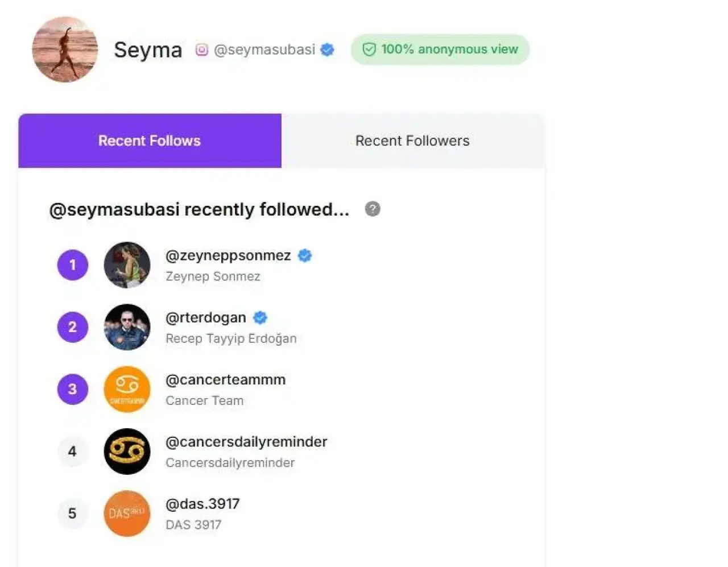Open the @zeyneppsonmez profile link
Image resolution: width=728 pixels, height=567 pixels.
(x=228, y=256)
